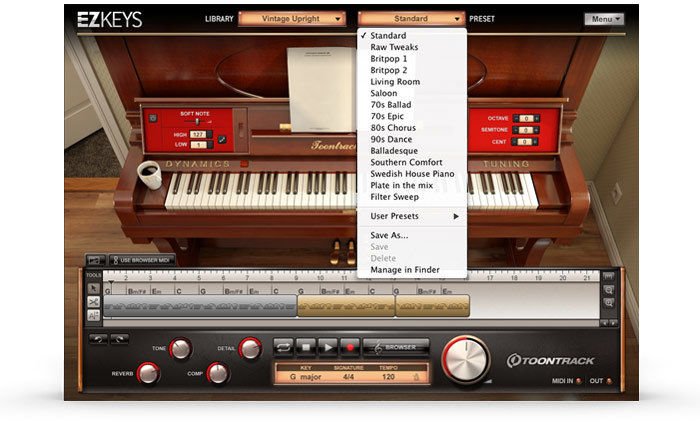Click the 120 tempo field
This screenshot has width=700, height=430.
[x=388, y=377]
